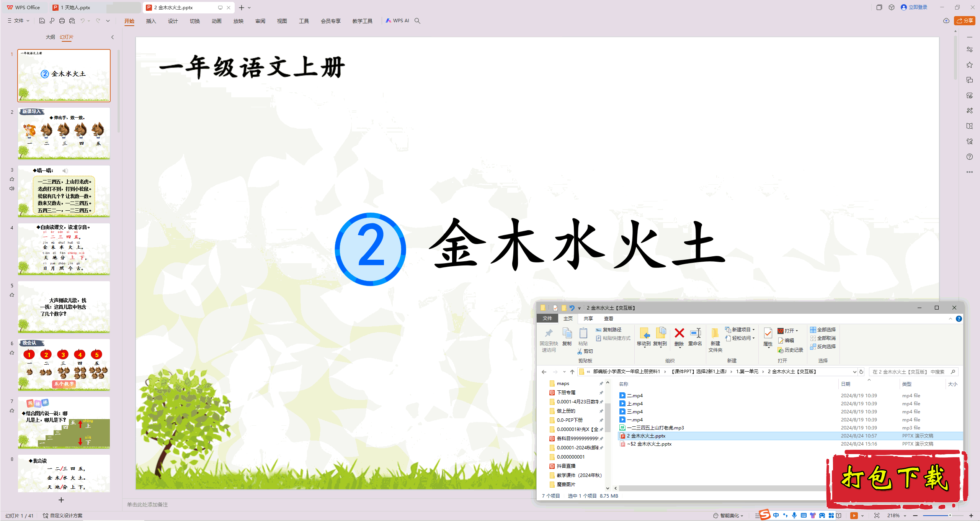980x521 pixels.
Task: Toggle the audio speaker marker beside slide 3
Action: [12, 188]
